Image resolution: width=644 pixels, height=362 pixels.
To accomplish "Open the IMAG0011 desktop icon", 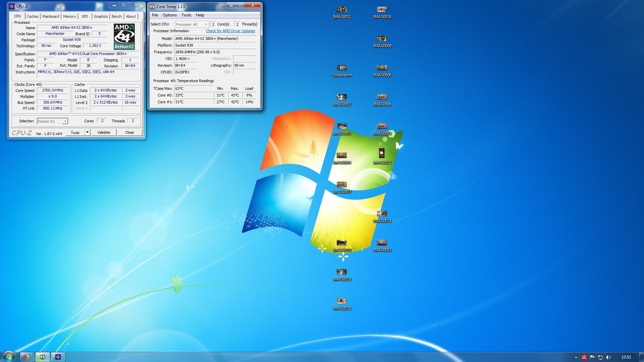I will 341,12.
